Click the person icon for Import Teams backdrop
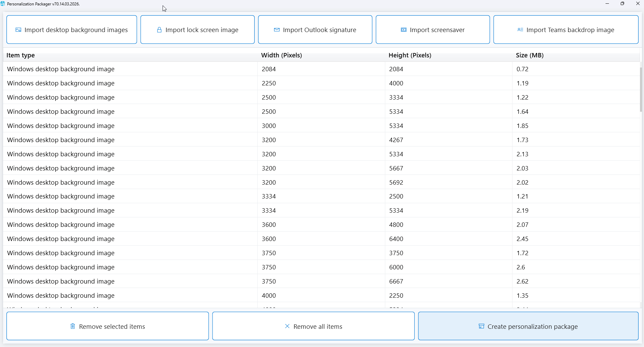The image size is (644, 347). coord(520,30)
